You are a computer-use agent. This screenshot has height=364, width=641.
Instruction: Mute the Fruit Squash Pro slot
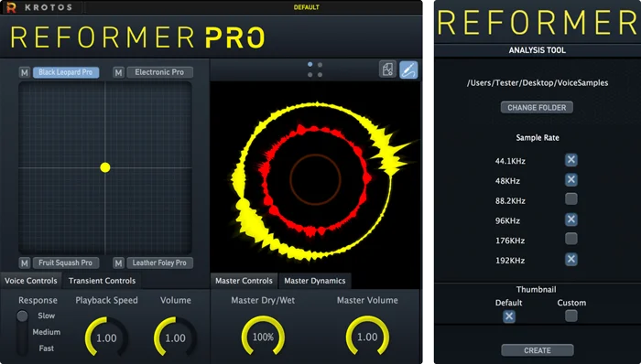pos(25,263)
